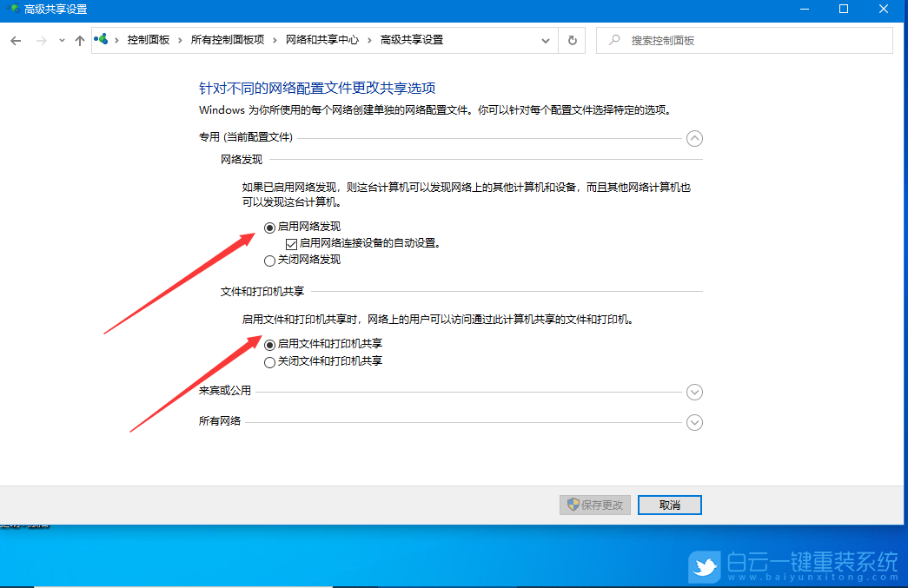908x588 pixels.
Task: Select 启用文件和打印机共享
Action: point(268,346)
